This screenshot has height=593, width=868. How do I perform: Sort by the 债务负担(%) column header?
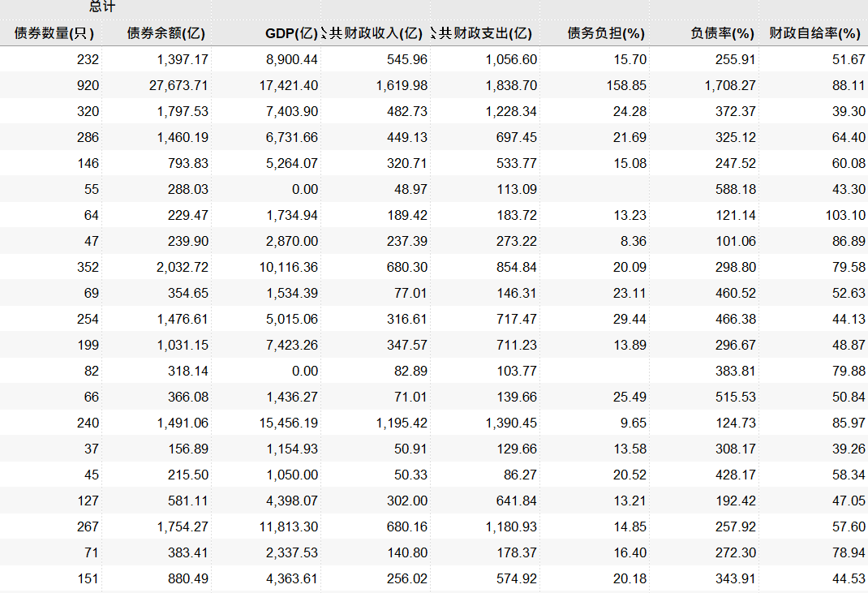pyautogui.click(x=606, y=33)
